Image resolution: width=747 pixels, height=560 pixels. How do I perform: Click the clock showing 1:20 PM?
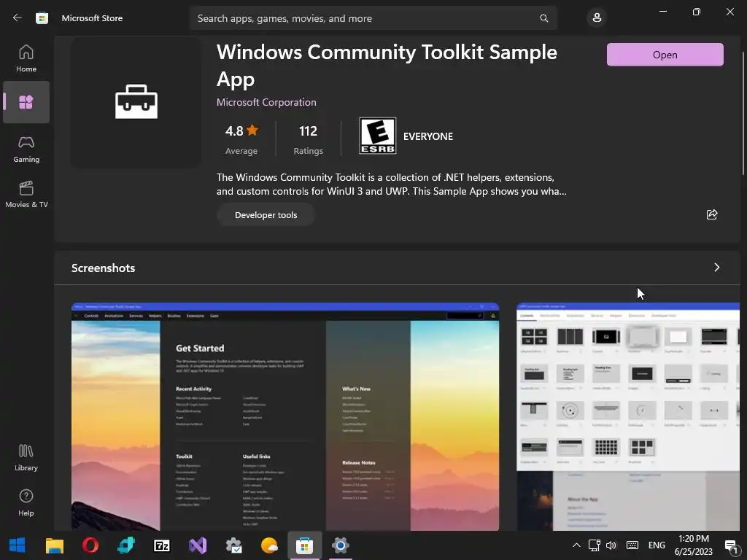[693, 545]
